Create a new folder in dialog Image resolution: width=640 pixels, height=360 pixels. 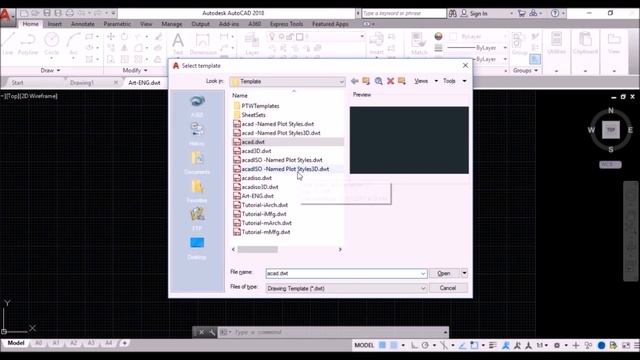point(402,81)
